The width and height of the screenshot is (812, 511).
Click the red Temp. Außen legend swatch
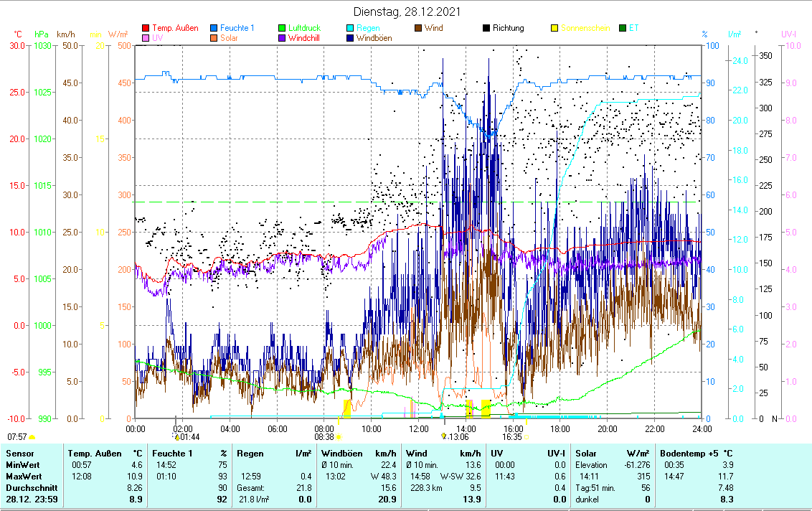(146, 29)
